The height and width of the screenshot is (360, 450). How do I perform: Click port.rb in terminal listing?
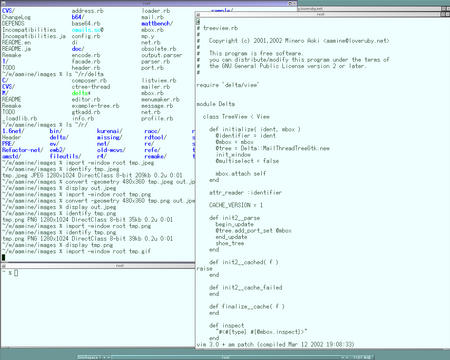point(152,68)
